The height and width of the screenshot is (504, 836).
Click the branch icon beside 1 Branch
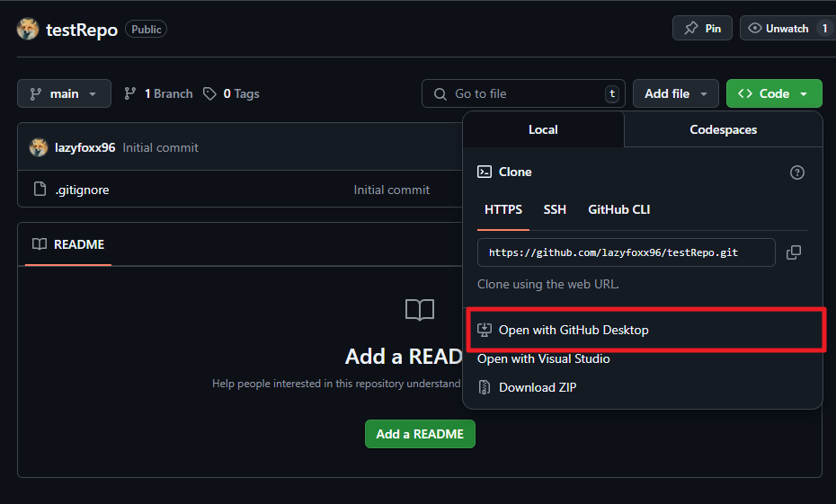[x=130, y=93]
